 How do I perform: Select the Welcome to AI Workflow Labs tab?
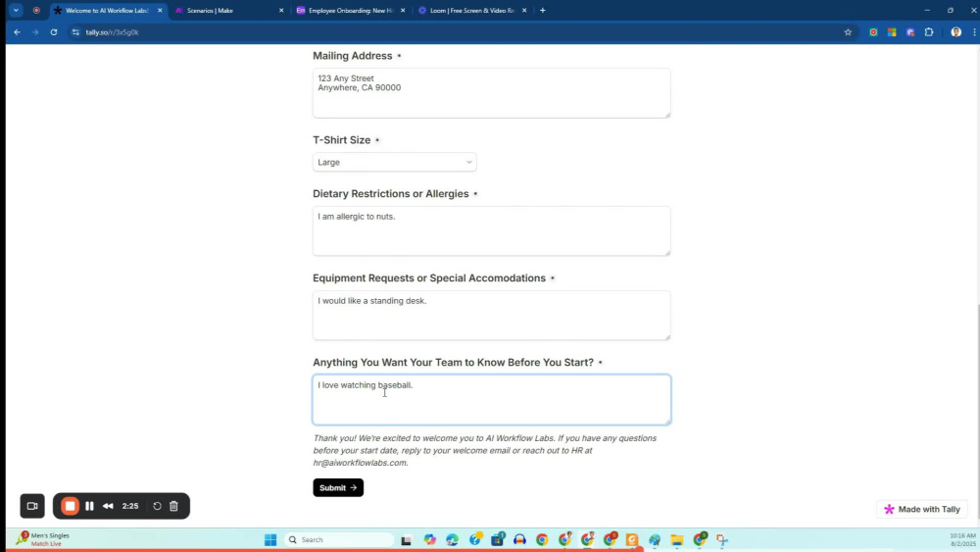(x=106, y=10)
